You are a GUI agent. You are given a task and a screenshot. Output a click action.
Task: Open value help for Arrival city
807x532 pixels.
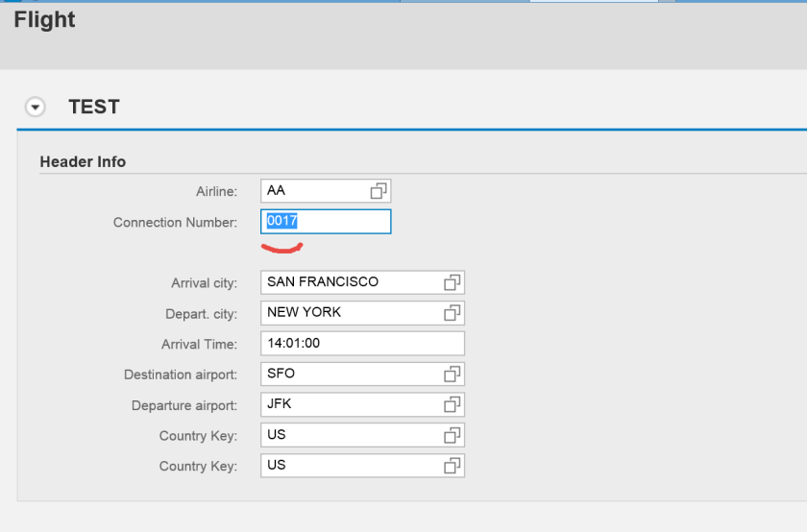[452, 282]
